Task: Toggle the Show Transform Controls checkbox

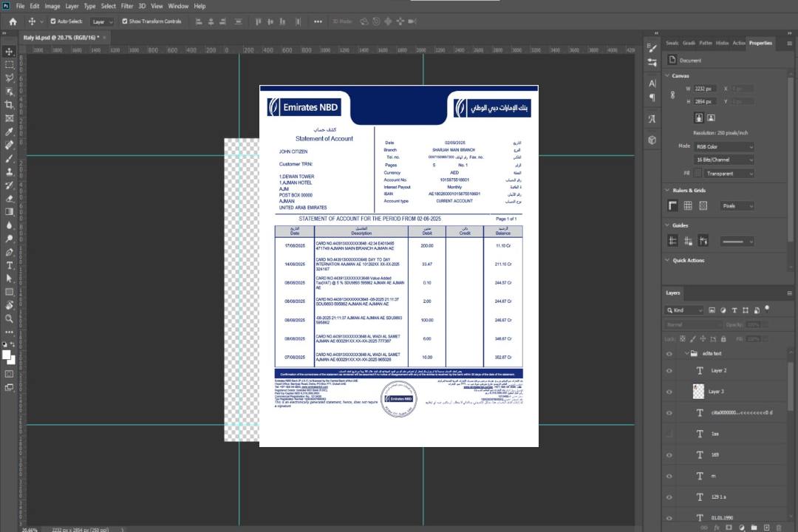Action: (125, 21)
